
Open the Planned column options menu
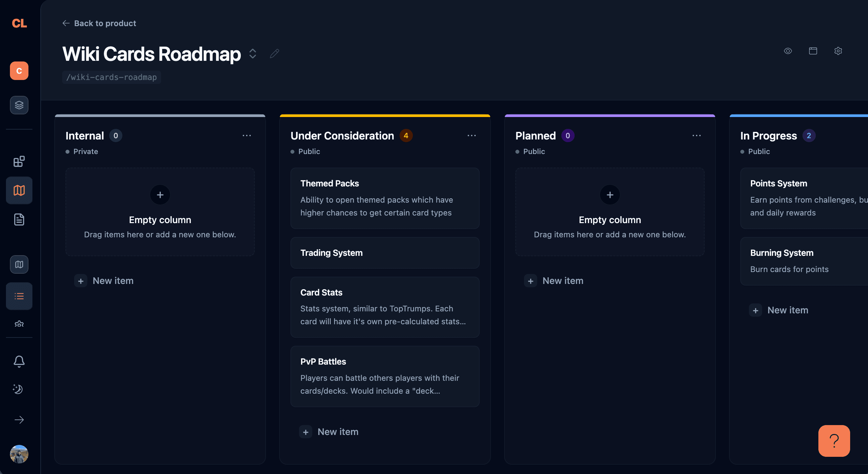[x=697, y=135]
